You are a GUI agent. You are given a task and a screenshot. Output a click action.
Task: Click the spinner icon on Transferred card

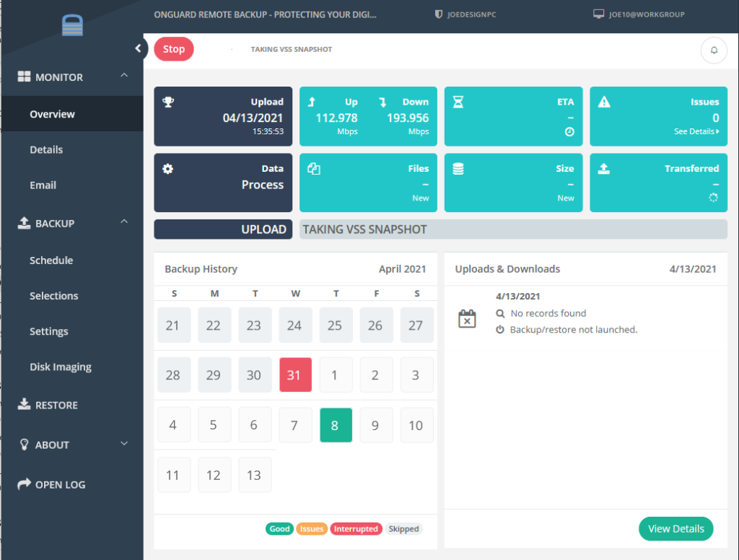pos(714,198)
